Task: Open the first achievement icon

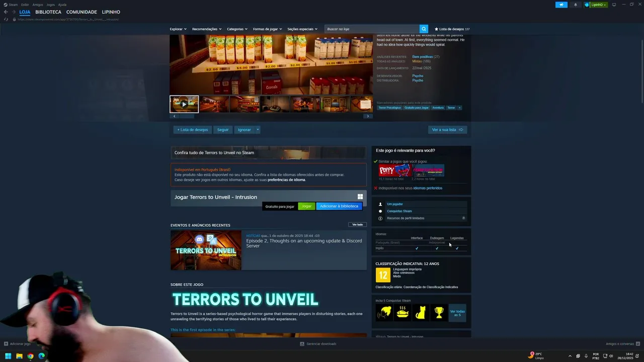Action: point(384,313)
